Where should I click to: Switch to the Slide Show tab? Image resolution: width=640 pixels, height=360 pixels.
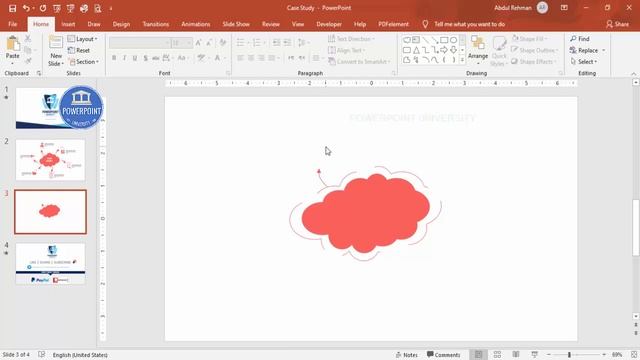coord(236,24)
